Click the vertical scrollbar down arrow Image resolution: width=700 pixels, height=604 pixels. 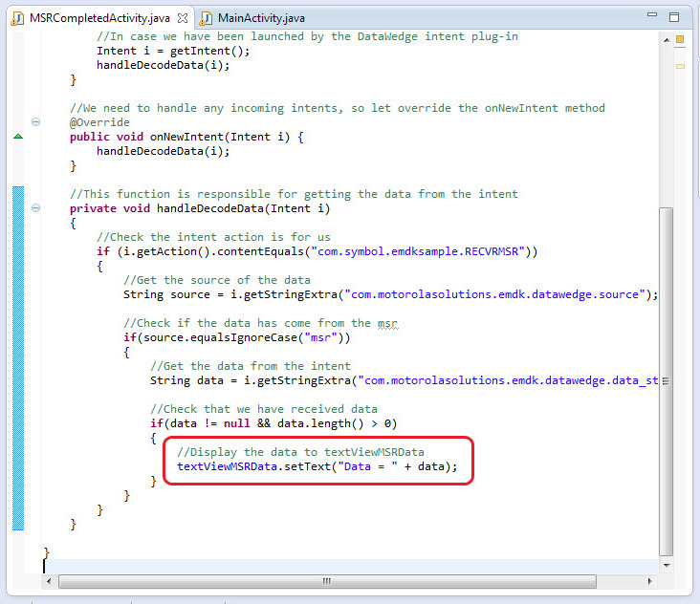point(667,562)
